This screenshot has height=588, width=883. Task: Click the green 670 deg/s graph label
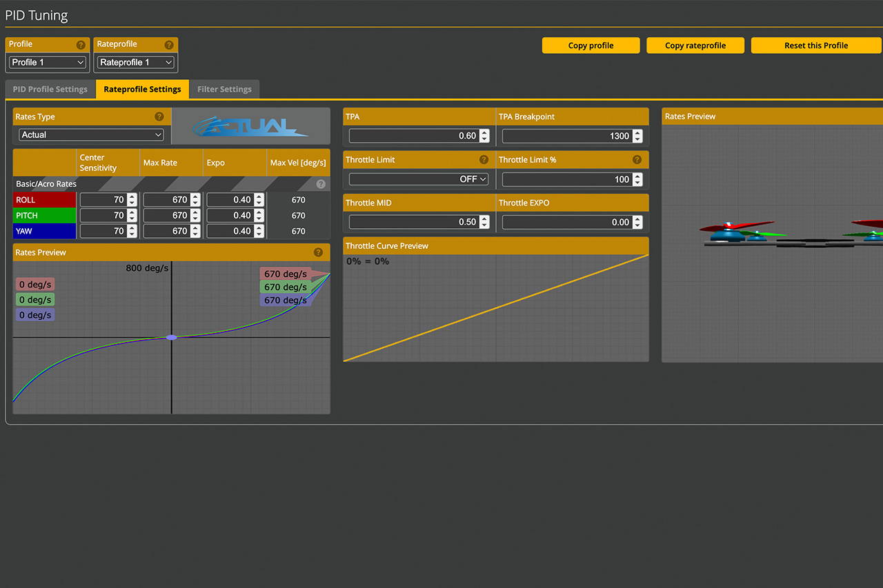[286, 287]
